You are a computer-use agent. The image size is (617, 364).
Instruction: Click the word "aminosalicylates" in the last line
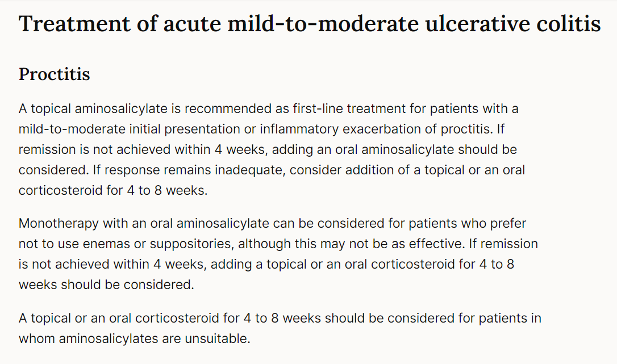pyautogui.click(x=110, y=339)
